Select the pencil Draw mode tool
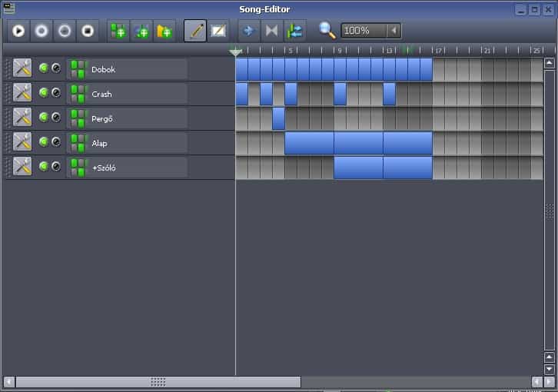Viewport: 558px width, 392px height. [195, 31]
